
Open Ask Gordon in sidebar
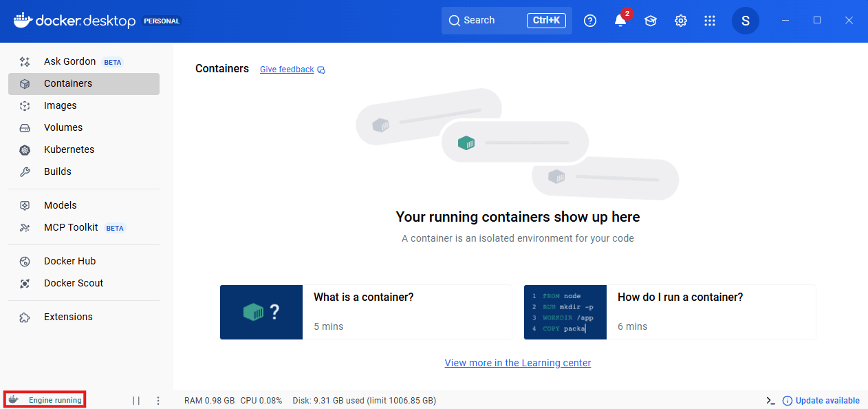click(x=69, y=61)
